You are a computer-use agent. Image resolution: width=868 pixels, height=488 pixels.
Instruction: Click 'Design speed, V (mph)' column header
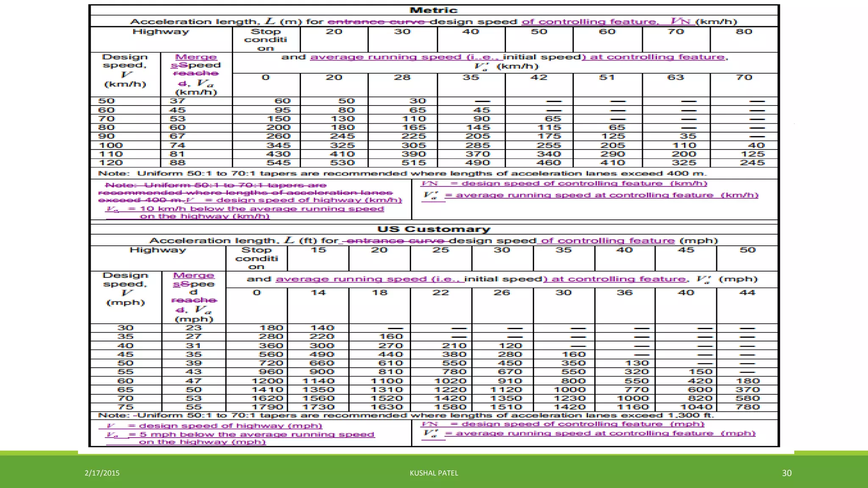tap(125, 289)
